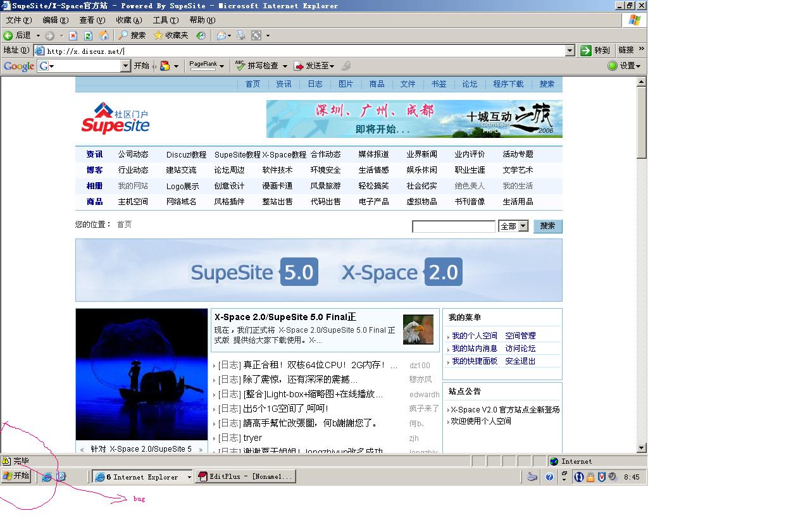Open the 编辑(E) menu
810x532 pixels.
[x=55, y=20]
